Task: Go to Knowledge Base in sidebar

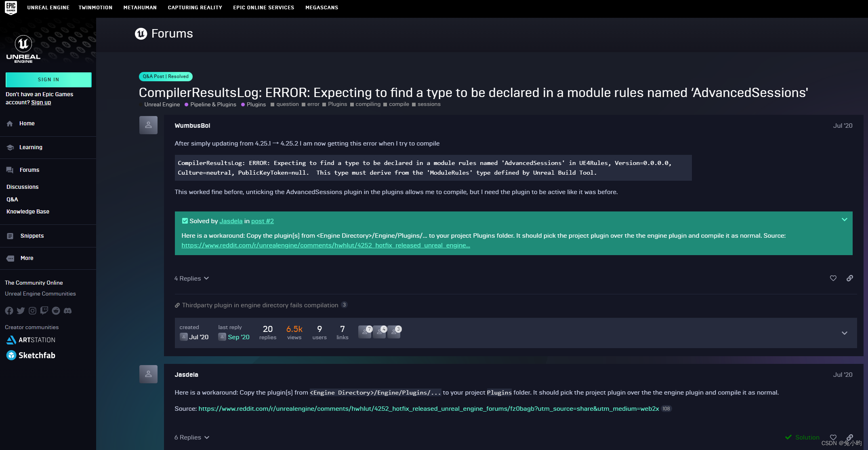Action: 28,211
